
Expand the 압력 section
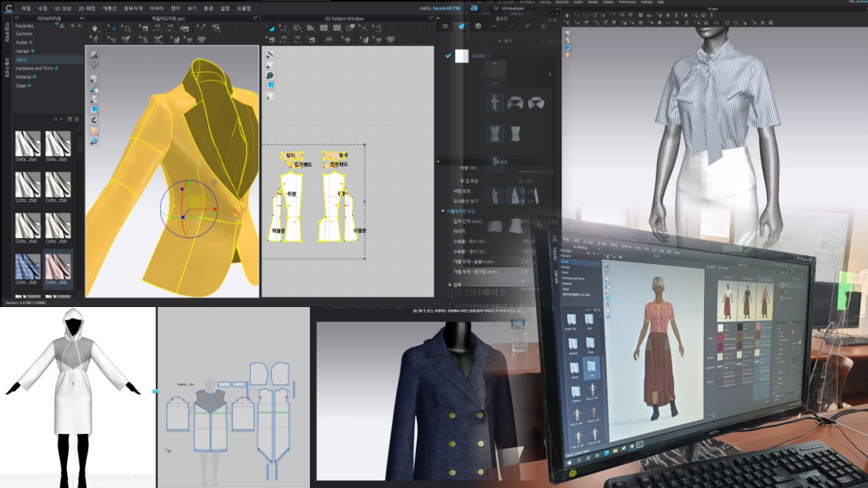point(450,285)
